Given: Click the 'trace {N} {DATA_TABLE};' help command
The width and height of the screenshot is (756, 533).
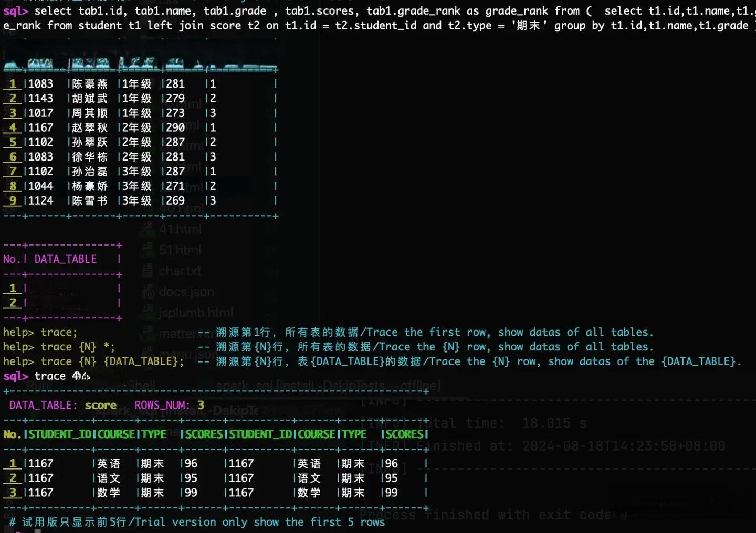Looking at the screenshot, I should (x=93, y=361).
